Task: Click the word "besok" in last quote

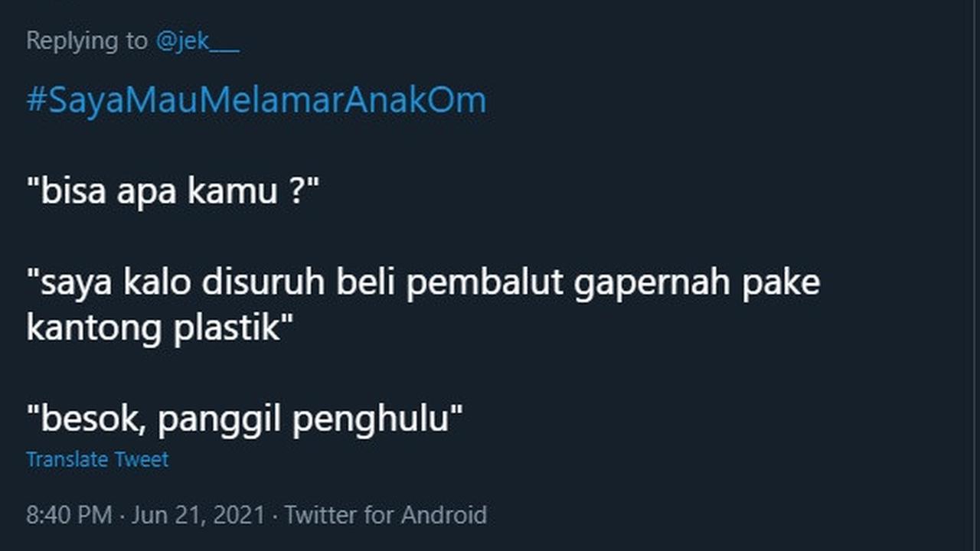Action: tap(86, 420)
